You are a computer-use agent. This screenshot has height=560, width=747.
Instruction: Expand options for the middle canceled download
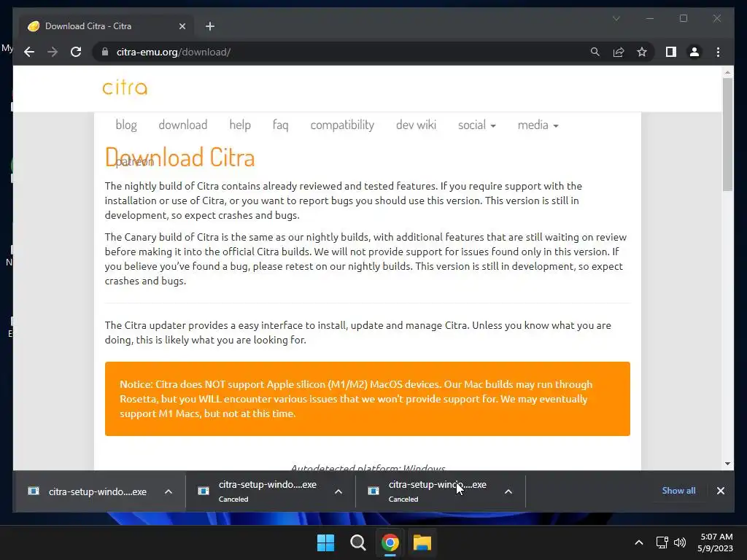click(x=338, y=491)
